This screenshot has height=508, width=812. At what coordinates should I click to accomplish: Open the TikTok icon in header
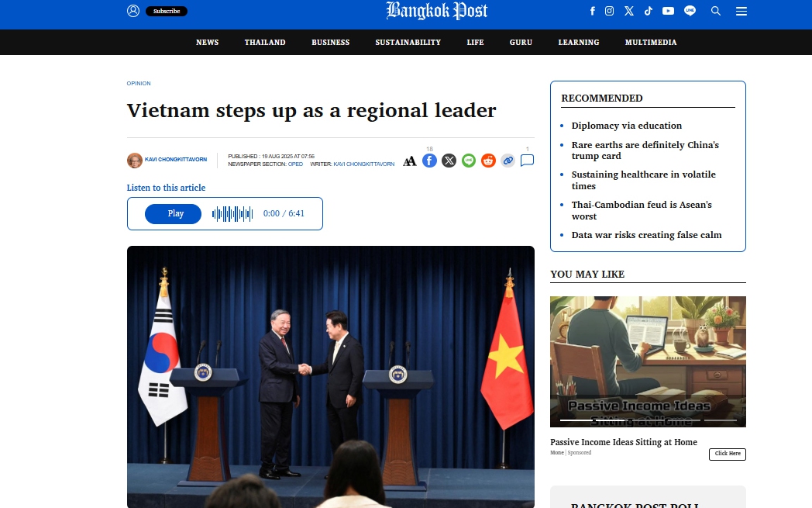pyautogui.click(x=648, y=11)
